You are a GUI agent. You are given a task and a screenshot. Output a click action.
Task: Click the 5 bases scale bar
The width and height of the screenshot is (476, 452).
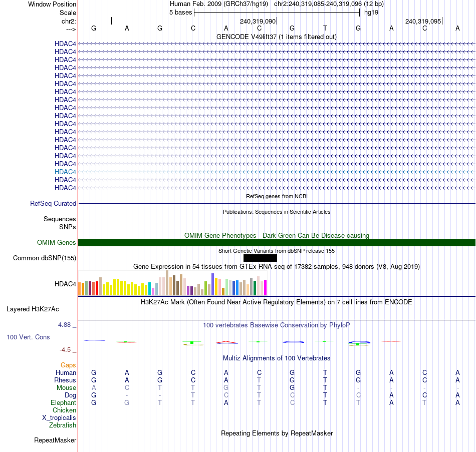coord(277,13)
